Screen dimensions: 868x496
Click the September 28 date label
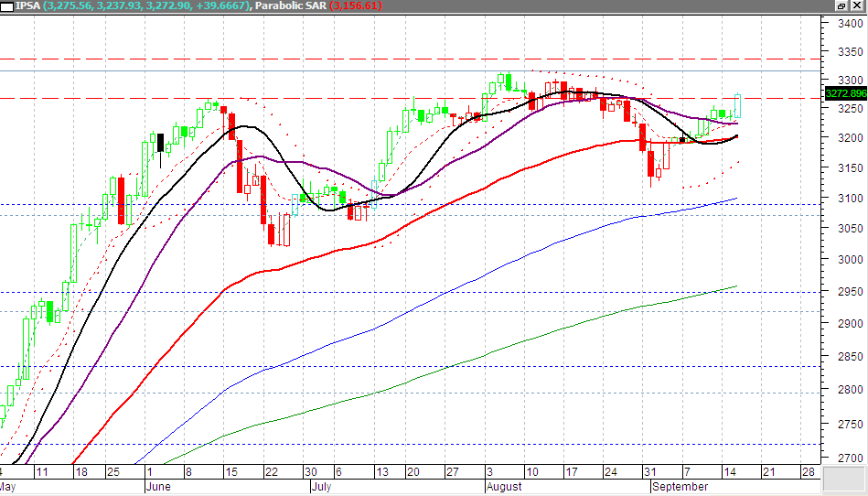[809, 472]
